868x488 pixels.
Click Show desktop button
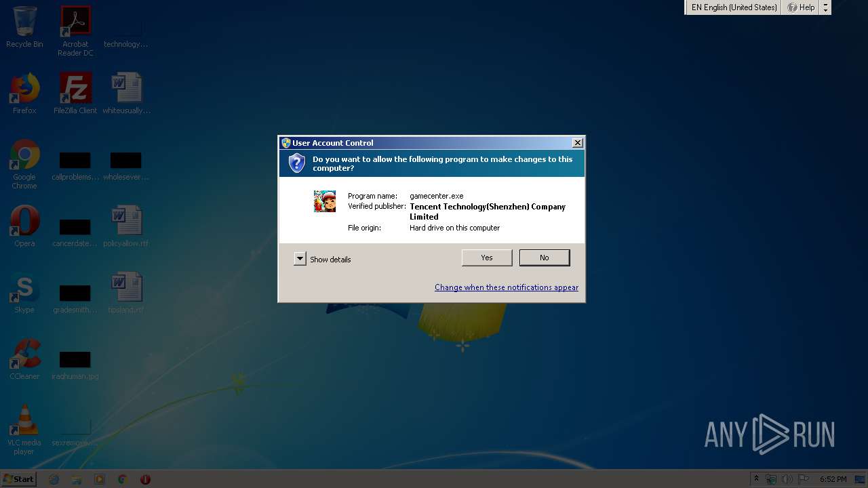(860, 479)
